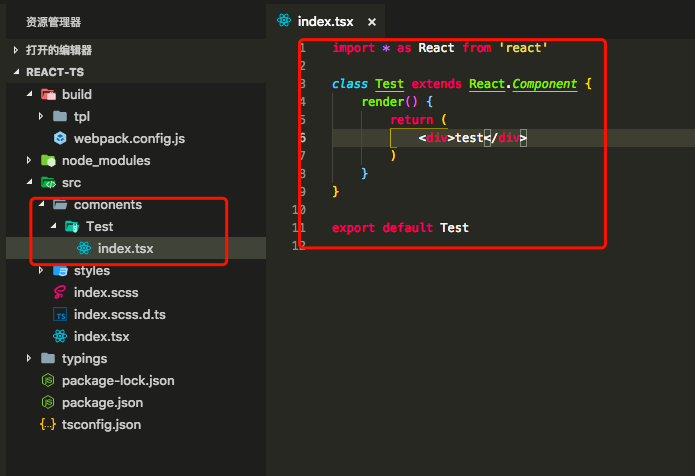Click the webpack.config.js file icon

60,138
